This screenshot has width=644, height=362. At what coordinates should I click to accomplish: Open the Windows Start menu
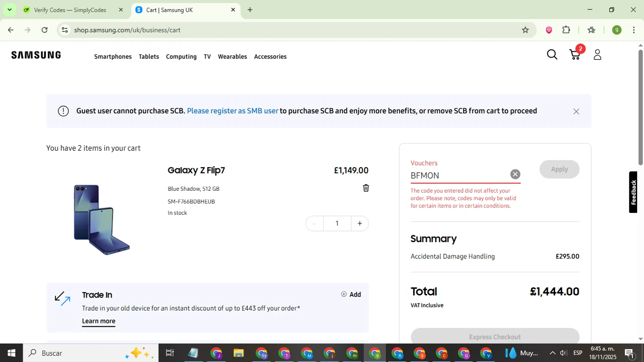click(11, 353)
